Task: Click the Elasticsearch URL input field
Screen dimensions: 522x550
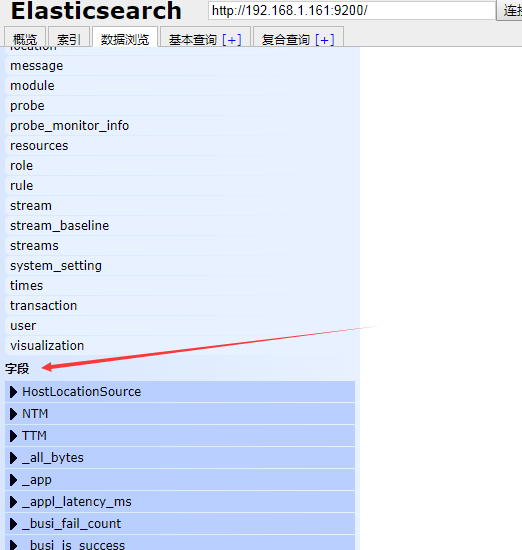Action: tap(352, 11)
